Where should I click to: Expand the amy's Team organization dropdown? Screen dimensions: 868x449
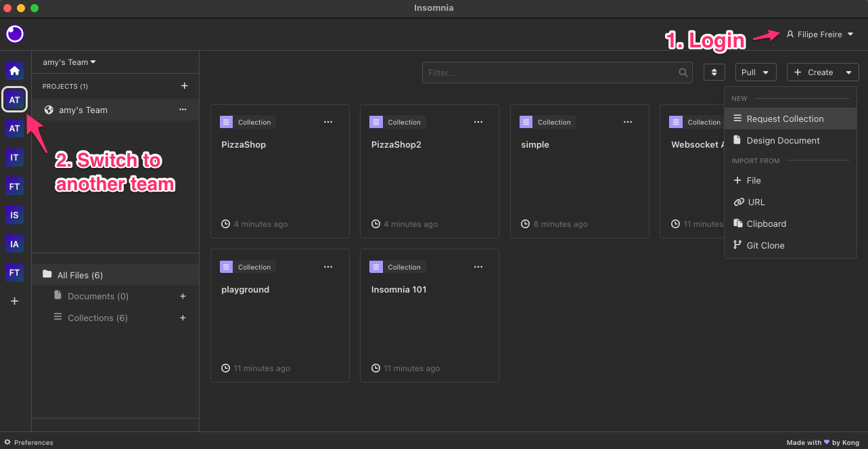tap(69, 62)
